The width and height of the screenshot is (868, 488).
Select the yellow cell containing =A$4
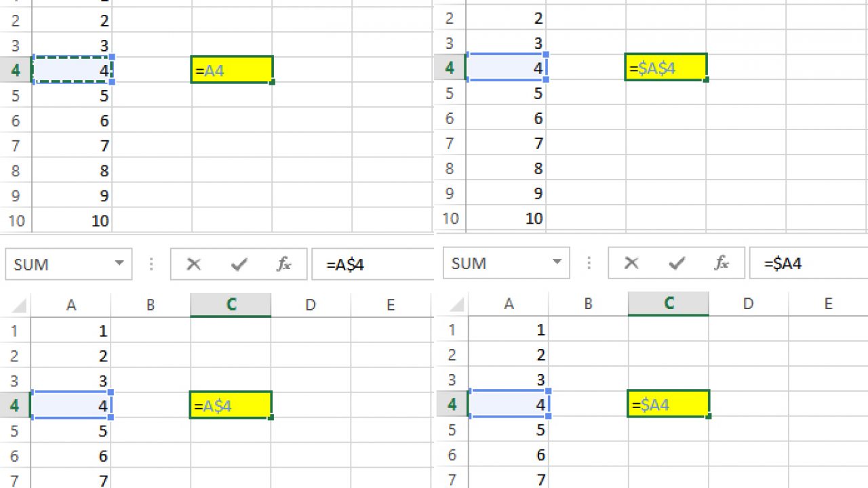(x=231, y=405)
